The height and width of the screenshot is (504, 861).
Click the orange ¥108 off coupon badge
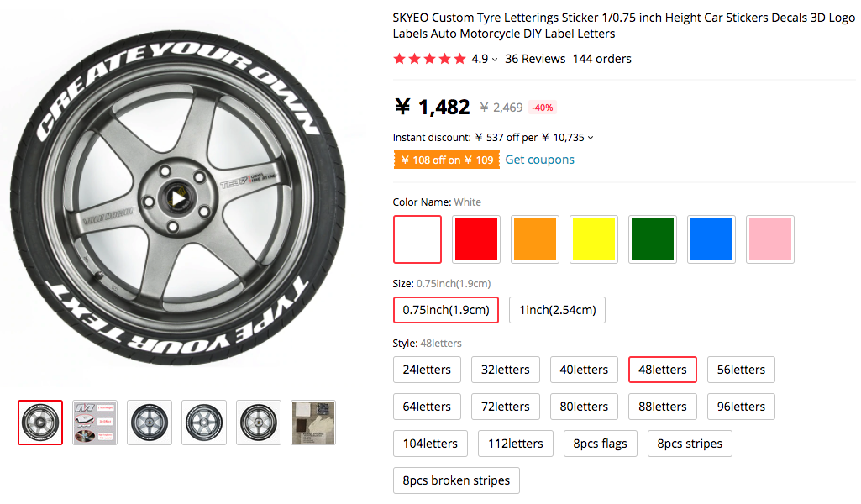(x=446, y=159)
